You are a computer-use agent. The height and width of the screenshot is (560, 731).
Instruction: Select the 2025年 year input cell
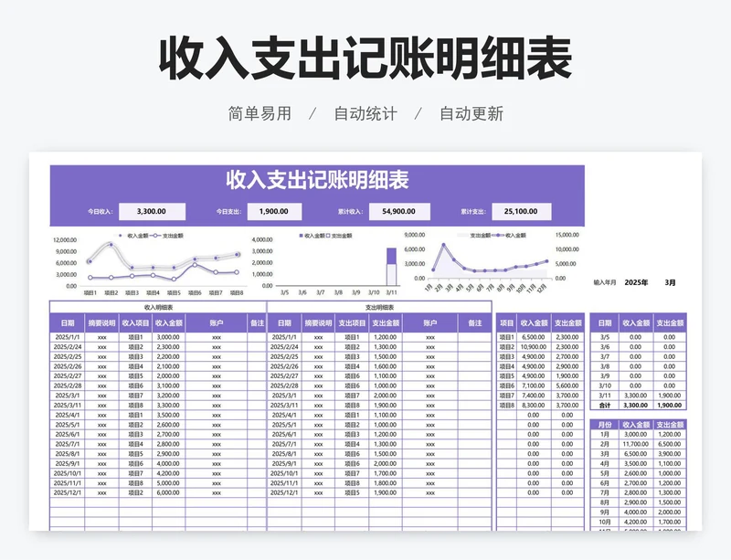(636, 282)
